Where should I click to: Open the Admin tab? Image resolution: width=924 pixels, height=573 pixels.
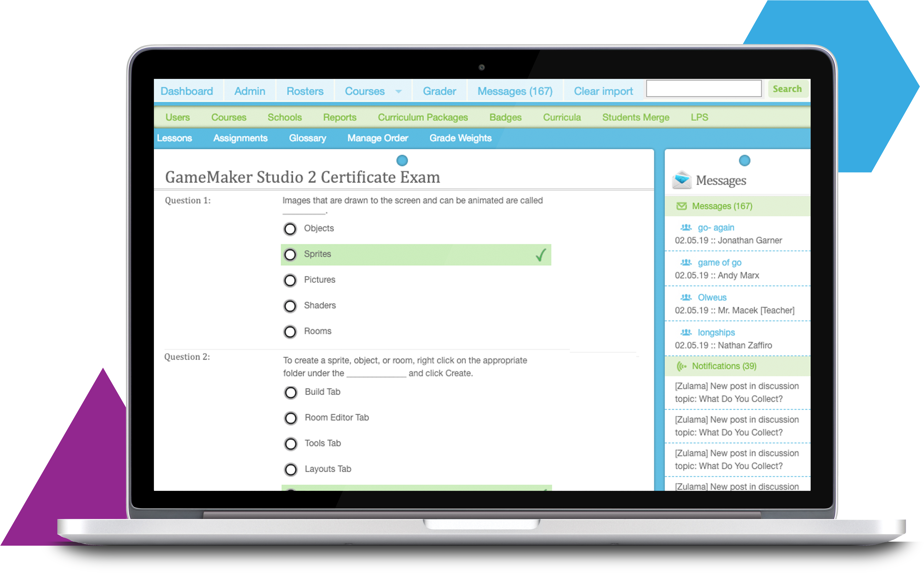coord(250,91)
